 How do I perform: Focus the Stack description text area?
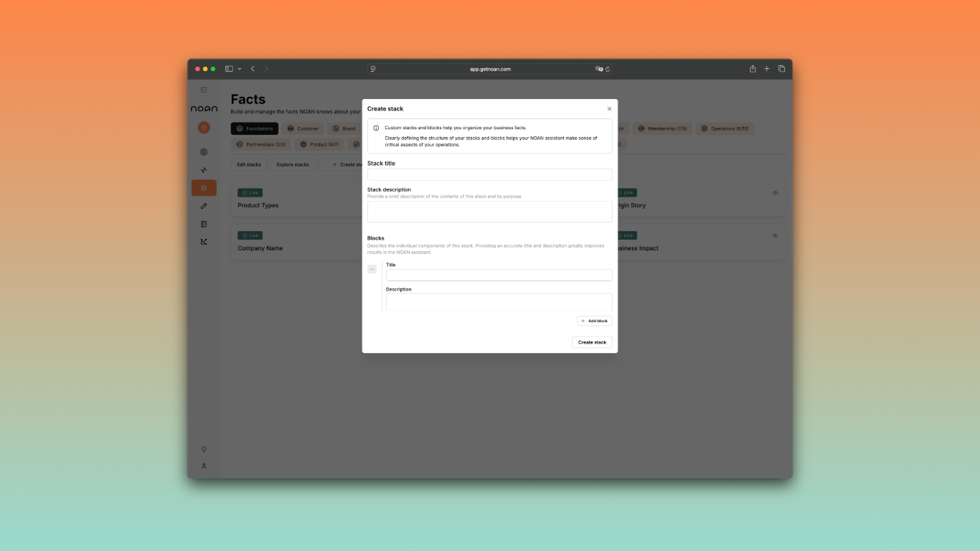(x=489, y=212)
